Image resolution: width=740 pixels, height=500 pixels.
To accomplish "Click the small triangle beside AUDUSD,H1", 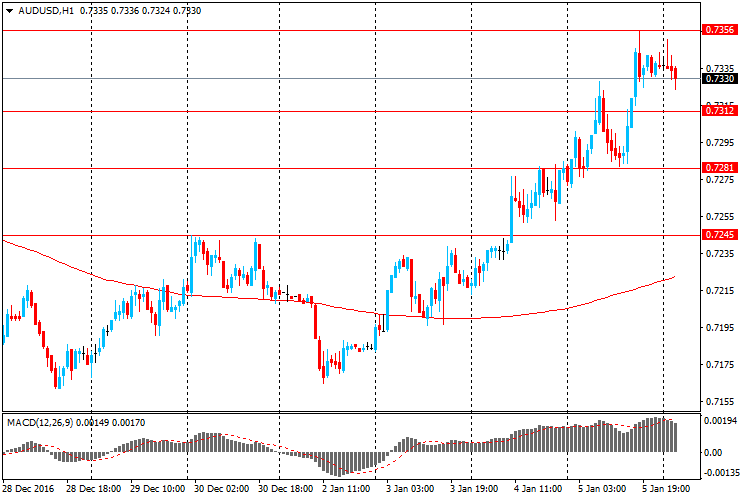I will pos(8,11).
